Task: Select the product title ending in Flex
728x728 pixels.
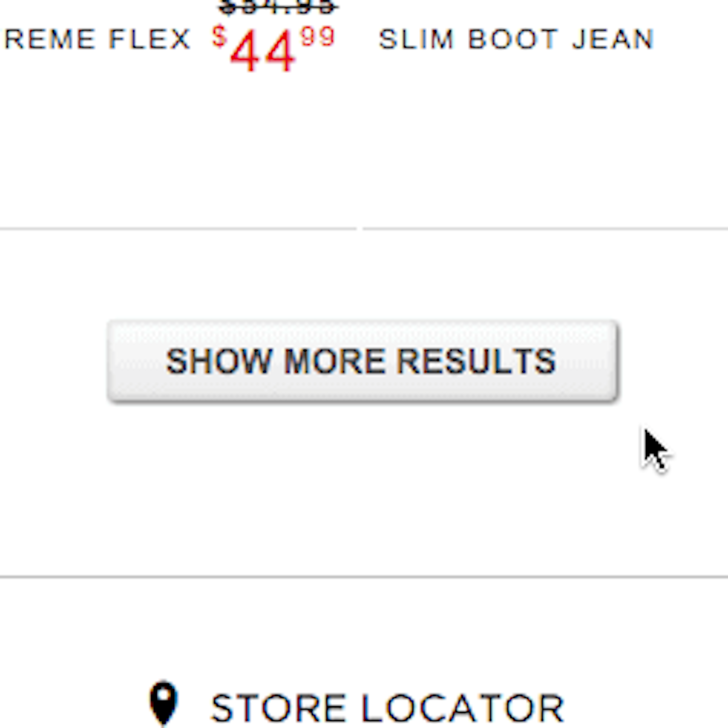Action: (x=97, y=39)
